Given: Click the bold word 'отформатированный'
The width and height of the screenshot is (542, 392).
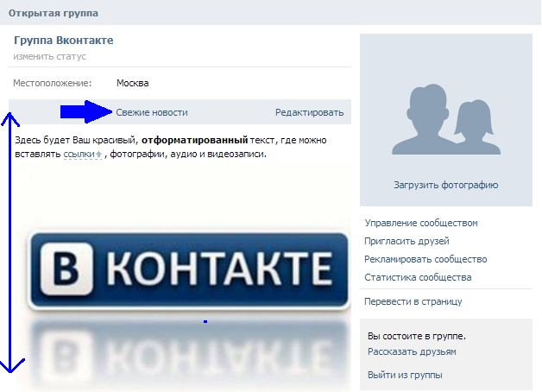Looking at the screenshot, I should pos(194,140).
